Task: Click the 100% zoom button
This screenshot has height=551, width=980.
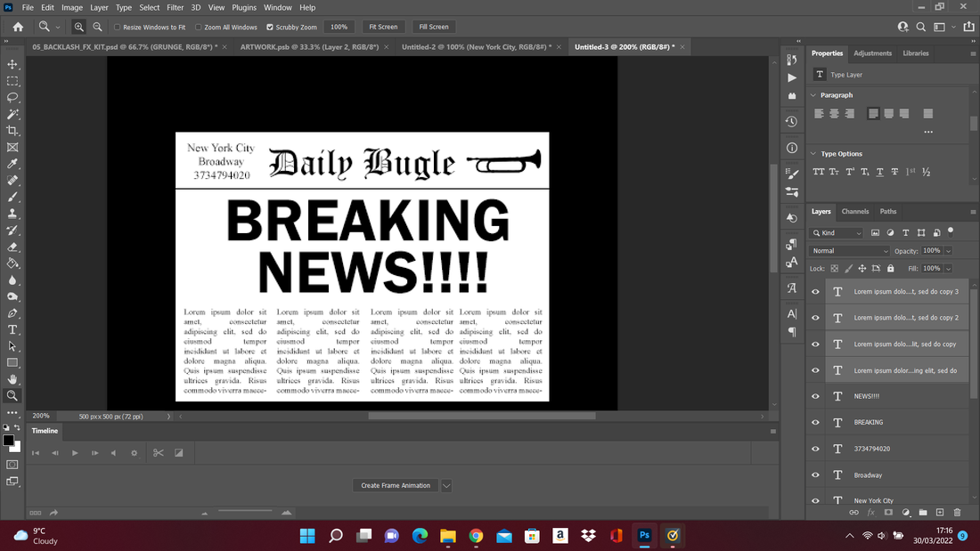Action: pos(339,27)
